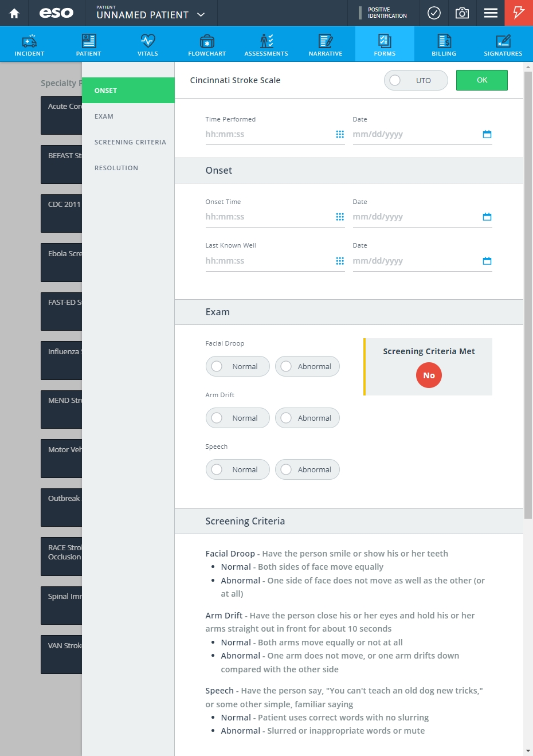This screenshot has height=756, width=533.
Task: Open the camera icon in header
Action: pos(462,13)
